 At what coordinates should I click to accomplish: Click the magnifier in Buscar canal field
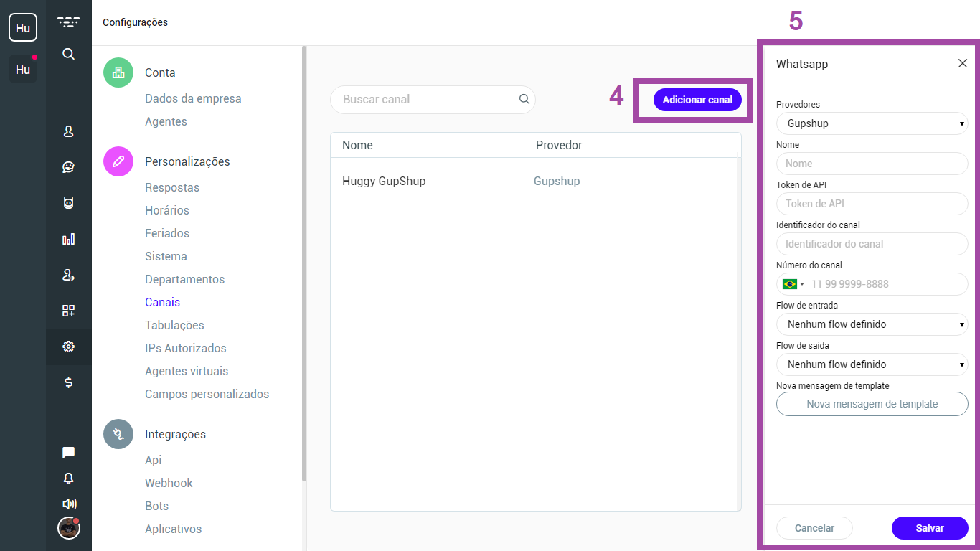click(x=524, y=100)
